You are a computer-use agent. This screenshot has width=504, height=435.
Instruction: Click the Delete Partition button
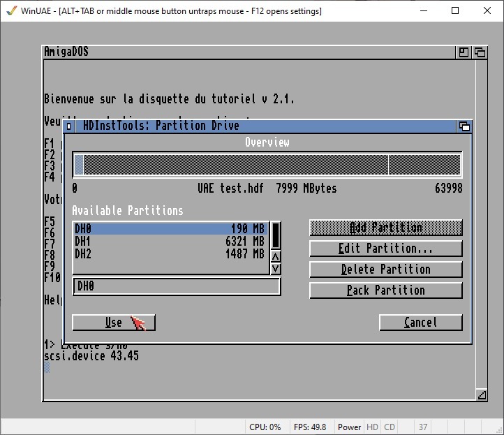(386, 270)
